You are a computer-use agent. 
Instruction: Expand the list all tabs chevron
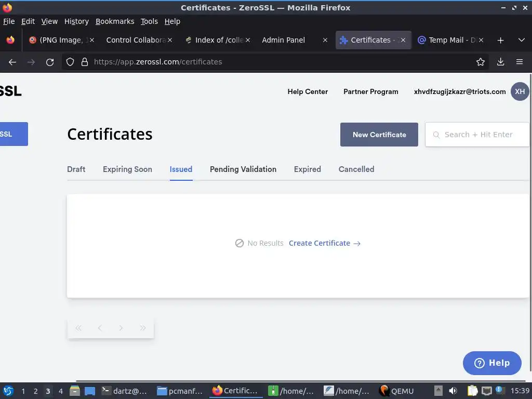(x=522, y=40)
